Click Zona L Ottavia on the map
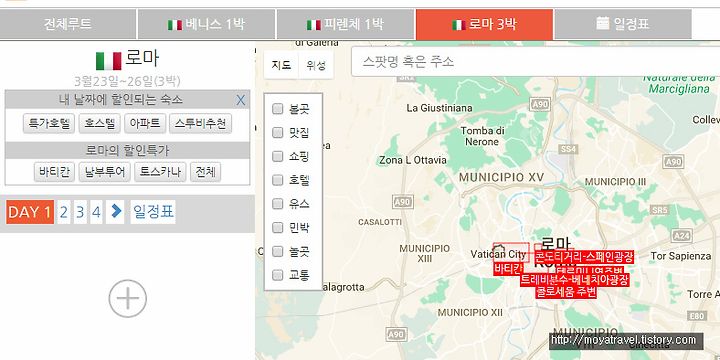The width and height of the screenshot is (720, 360). click(x=412, y=160)
